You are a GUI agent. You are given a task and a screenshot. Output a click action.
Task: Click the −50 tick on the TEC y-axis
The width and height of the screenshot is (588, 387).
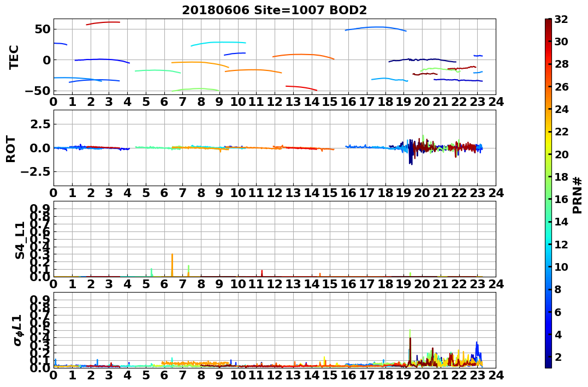pyautogui.click(x=38, y=91)
